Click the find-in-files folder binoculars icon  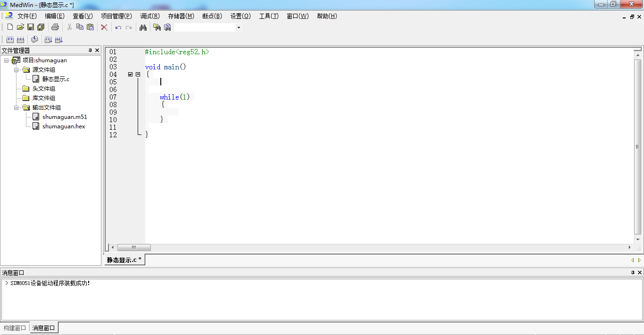point(157,27)
